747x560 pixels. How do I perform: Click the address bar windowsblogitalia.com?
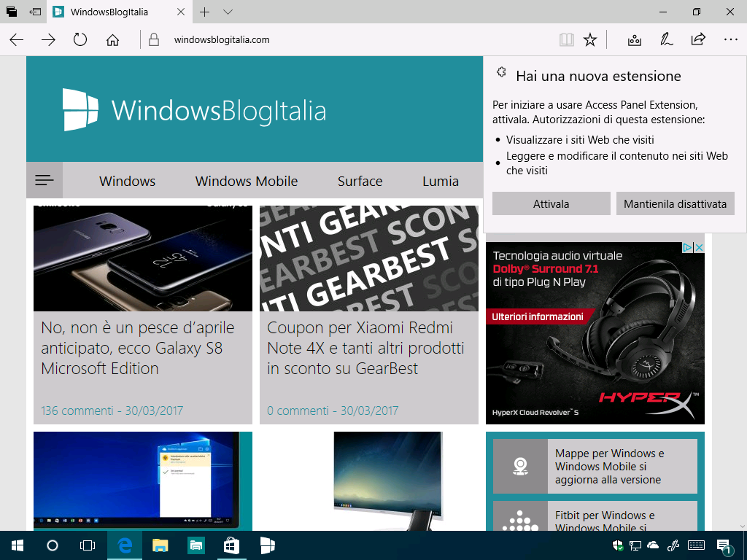[x=222, y=40]
